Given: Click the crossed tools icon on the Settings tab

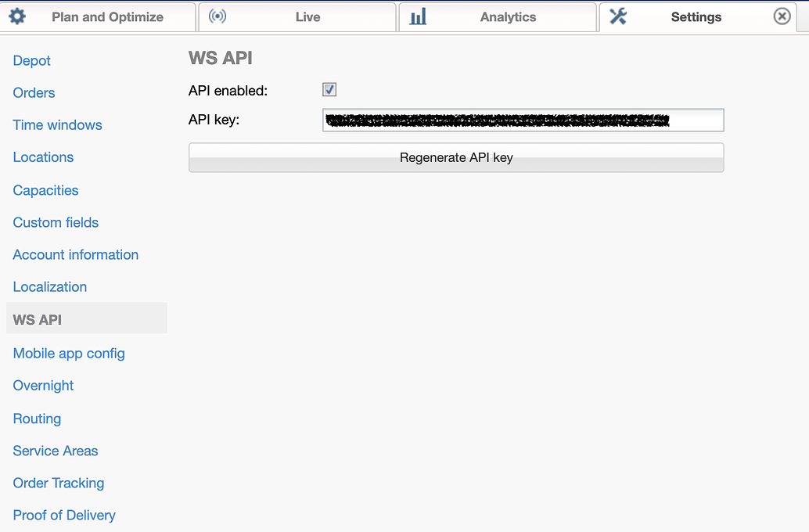Looking at the screenshot, I should (617, 16).
